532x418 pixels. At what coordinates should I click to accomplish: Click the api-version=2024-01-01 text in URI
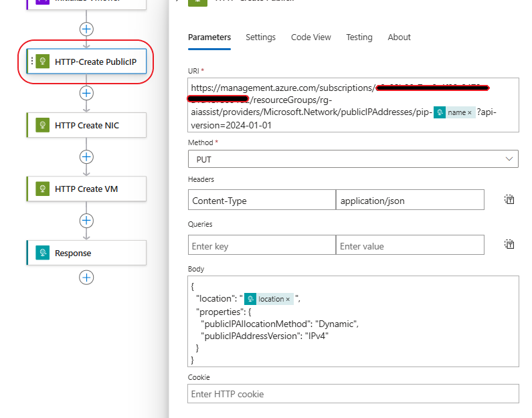tap(231, 126)
